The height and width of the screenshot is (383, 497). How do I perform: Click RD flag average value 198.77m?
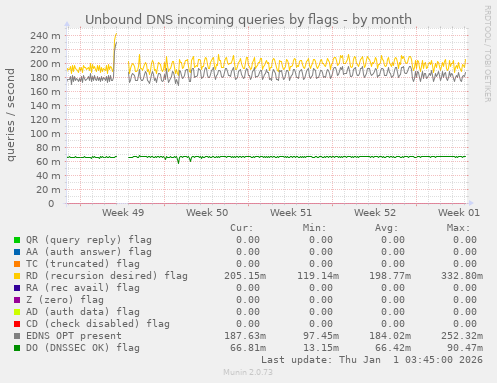click(390, 276)
